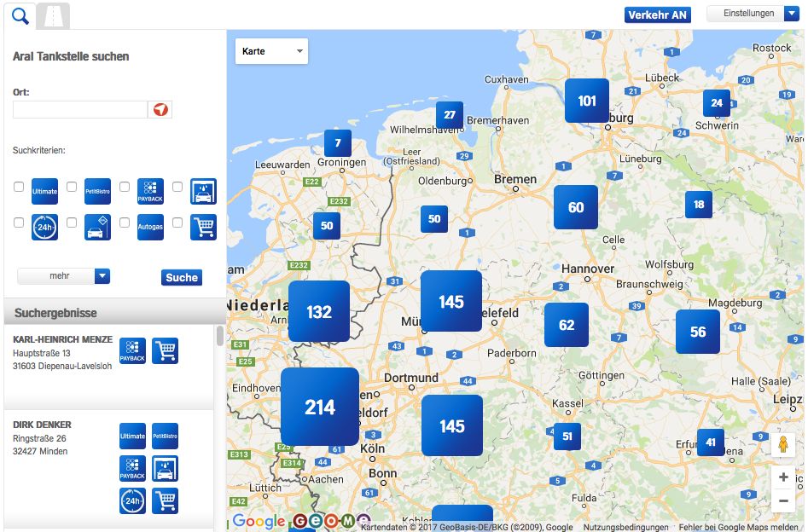Open the 27 cluster near Wilhelmshaven
Viewport: 808px width, 532px height.
450,115
